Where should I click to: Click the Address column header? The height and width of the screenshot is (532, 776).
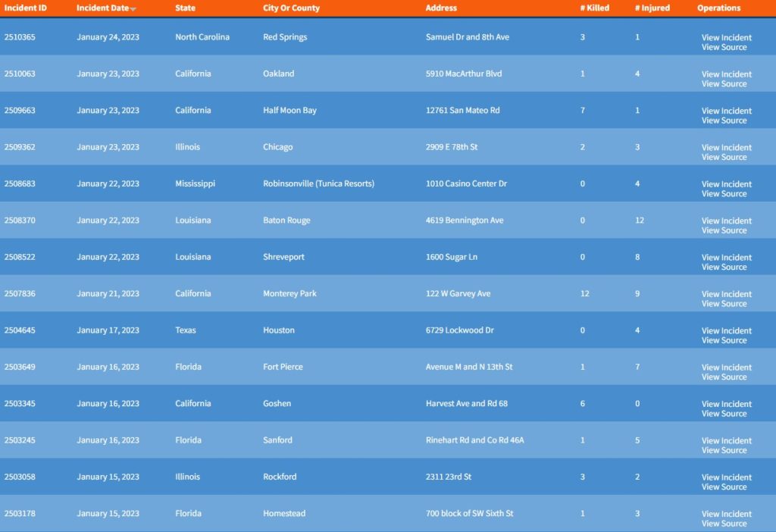coord(441,8)
